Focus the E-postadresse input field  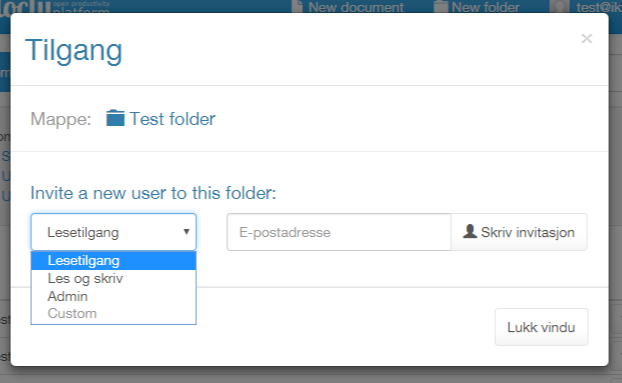339,232
